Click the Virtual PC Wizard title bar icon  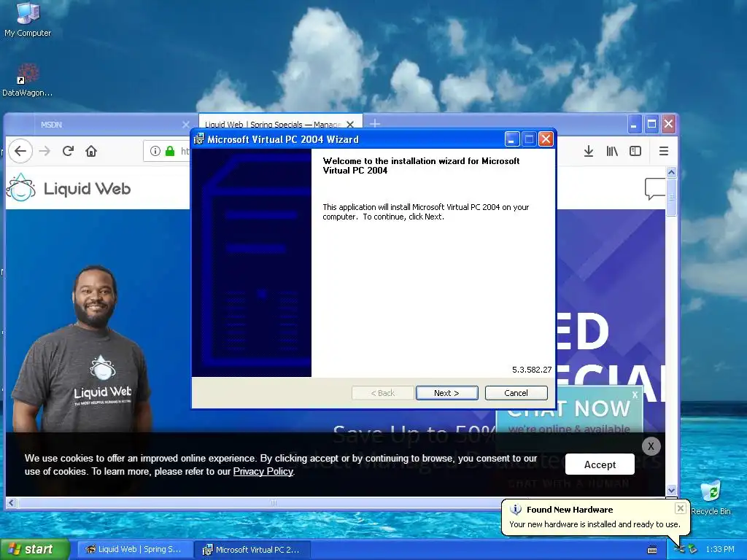click(x=199, y=139)
